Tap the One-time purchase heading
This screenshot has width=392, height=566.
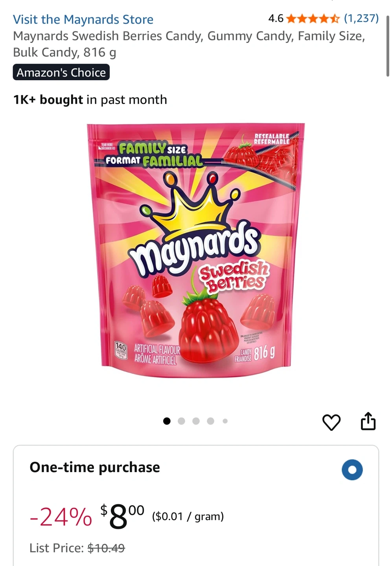pos(95,467)
